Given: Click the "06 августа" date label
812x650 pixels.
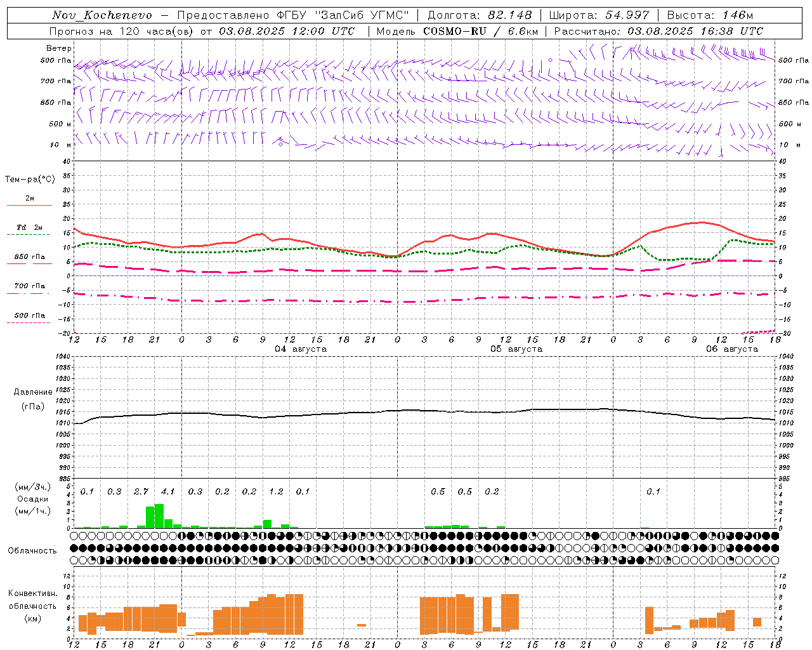Looking at the screenshot, I should (732, 349).
